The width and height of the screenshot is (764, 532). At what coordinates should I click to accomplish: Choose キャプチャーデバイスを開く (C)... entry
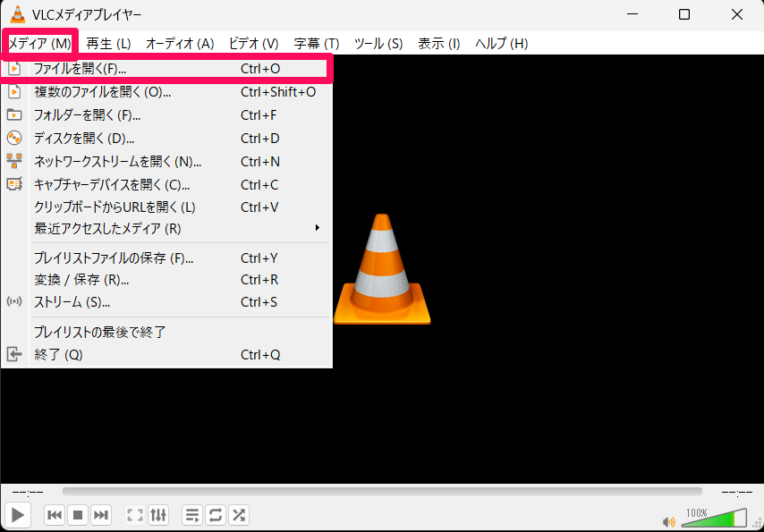pos(166,185)
